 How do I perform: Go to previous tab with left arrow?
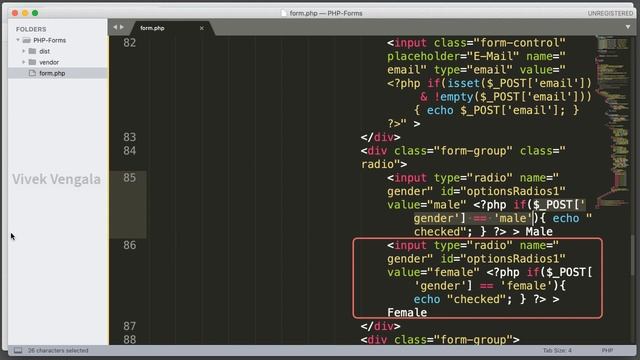[115, 27]
